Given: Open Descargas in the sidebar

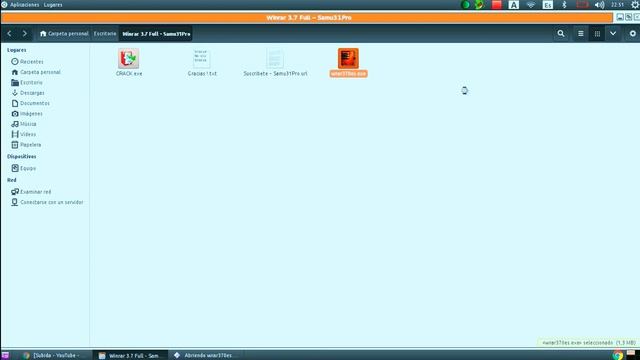Looking at the screenshot, I should click(27, 93).
